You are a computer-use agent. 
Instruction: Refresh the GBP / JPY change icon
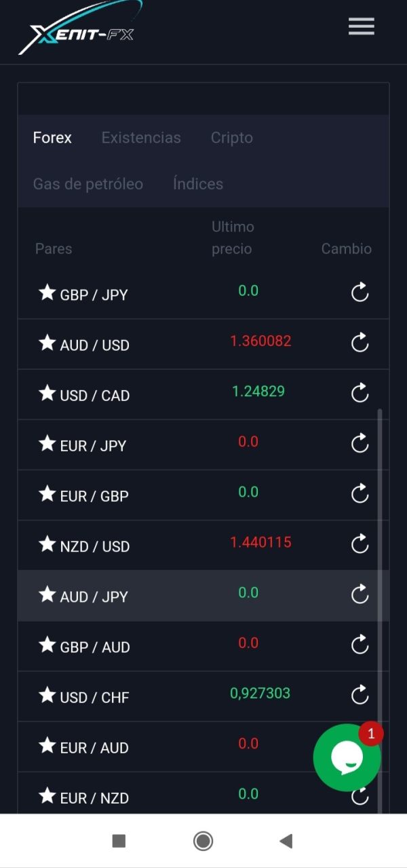pyautogui.click(x=360, y=293)
